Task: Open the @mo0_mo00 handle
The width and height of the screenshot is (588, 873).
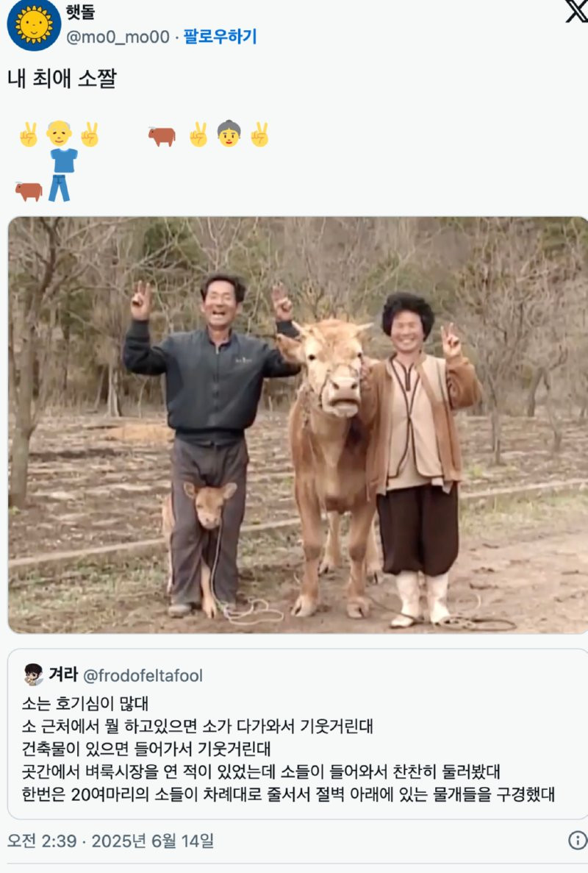Action: coord(118,37)
